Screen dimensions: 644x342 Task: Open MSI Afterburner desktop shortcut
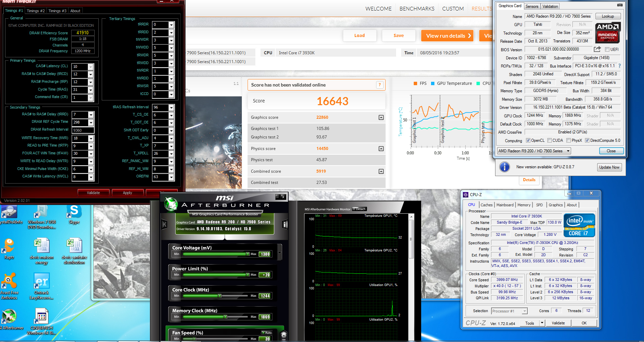click(9, 319)
